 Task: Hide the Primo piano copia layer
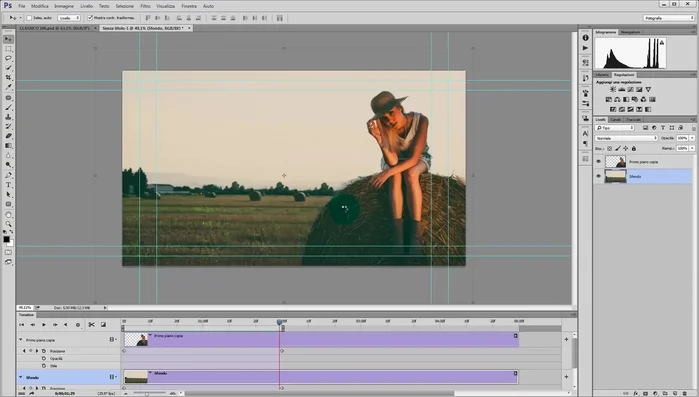[598, 162]
